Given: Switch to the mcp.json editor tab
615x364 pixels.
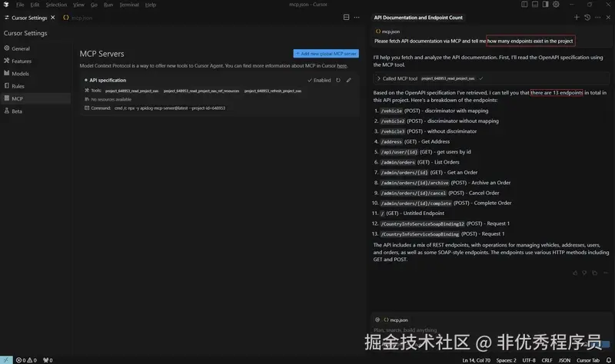Looking at the screenshot, I should coord(78,18).
